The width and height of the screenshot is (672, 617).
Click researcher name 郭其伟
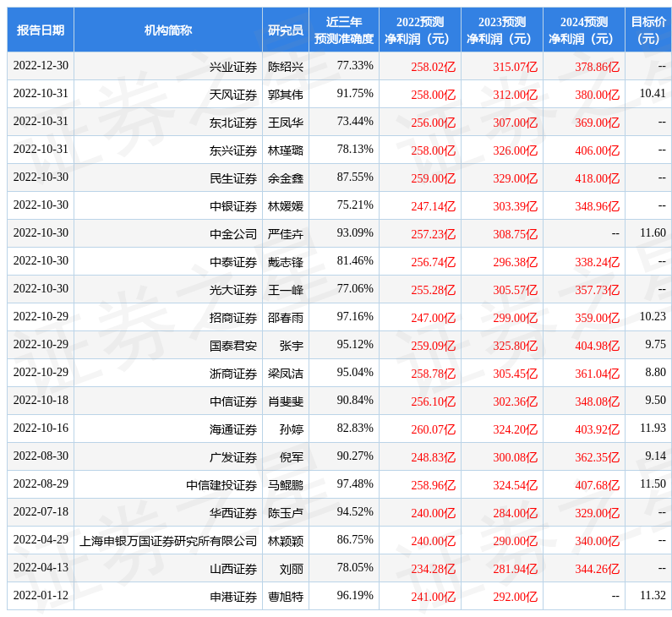pyautogui.click(x=286, y=95)
